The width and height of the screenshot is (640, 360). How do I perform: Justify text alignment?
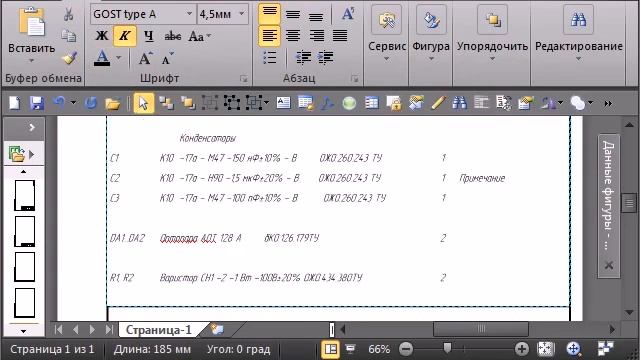340,36
